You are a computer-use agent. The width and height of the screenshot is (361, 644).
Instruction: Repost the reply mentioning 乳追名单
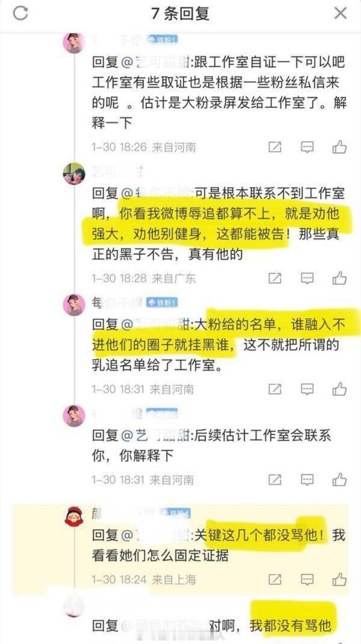click(x=275, y=389)
